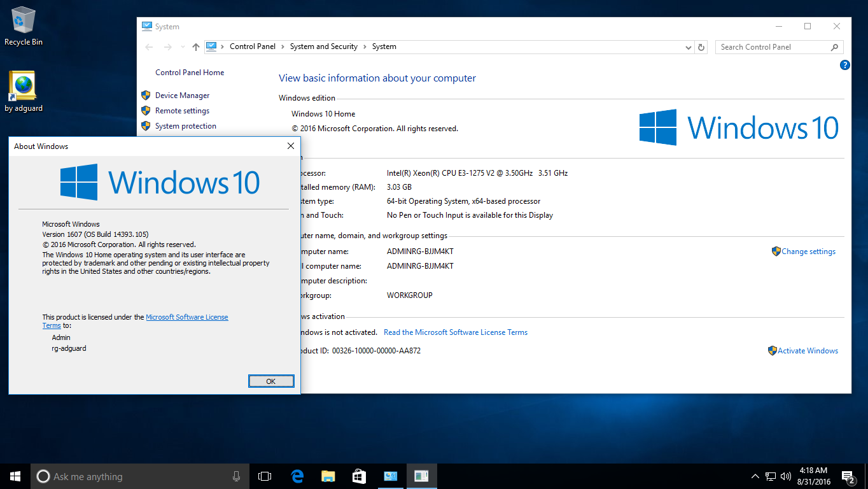
Task: Maximize the System window
Action: click(808, 26)
